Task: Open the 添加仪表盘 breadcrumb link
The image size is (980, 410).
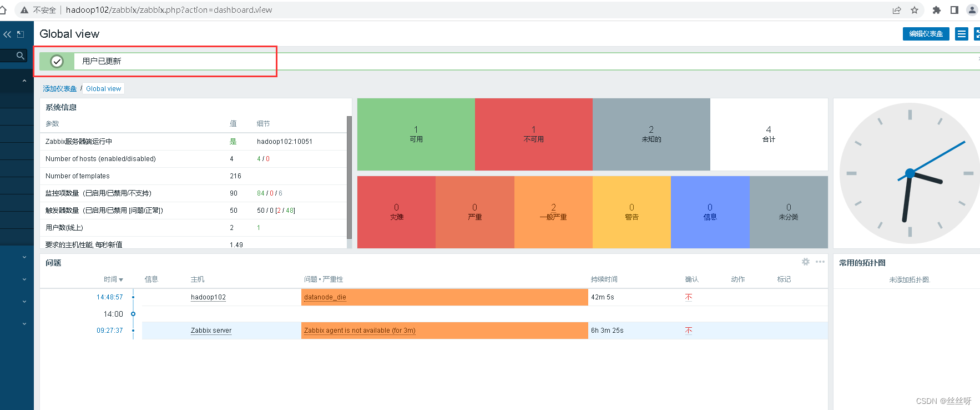Action: click(60, 89)
